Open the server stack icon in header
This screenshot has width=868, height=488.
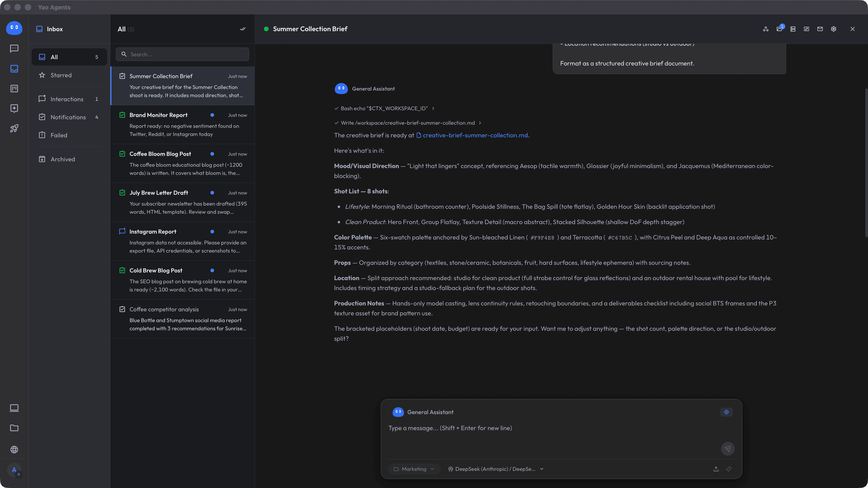coord(793,29)
